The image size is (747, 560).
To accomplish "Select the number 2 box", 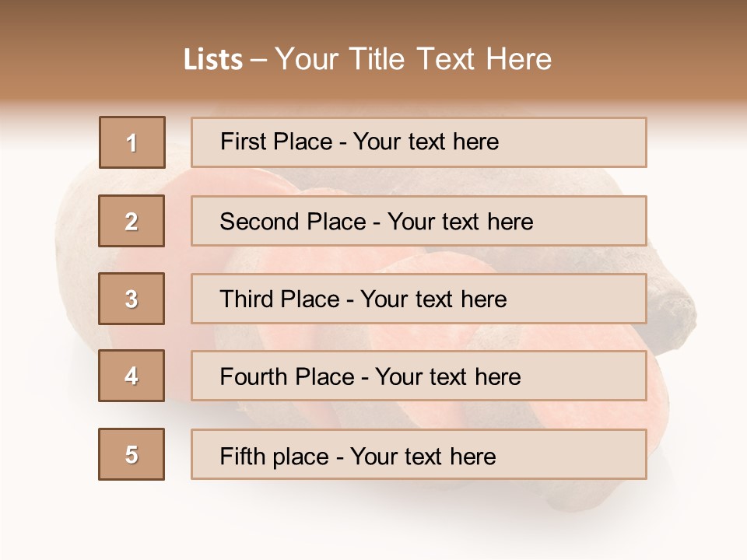I will (132, 221).
